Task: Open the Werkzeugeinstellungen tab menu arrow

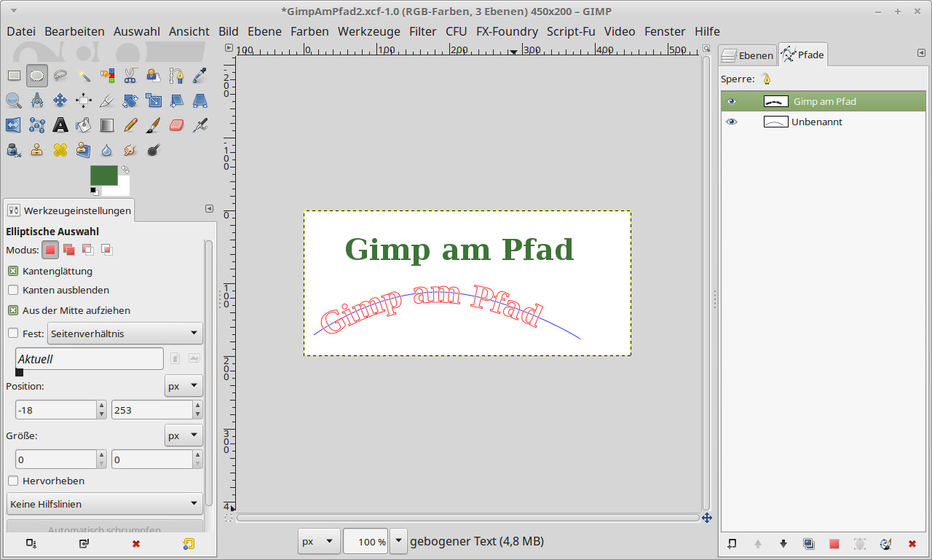Action: click(x=209, y=209)
